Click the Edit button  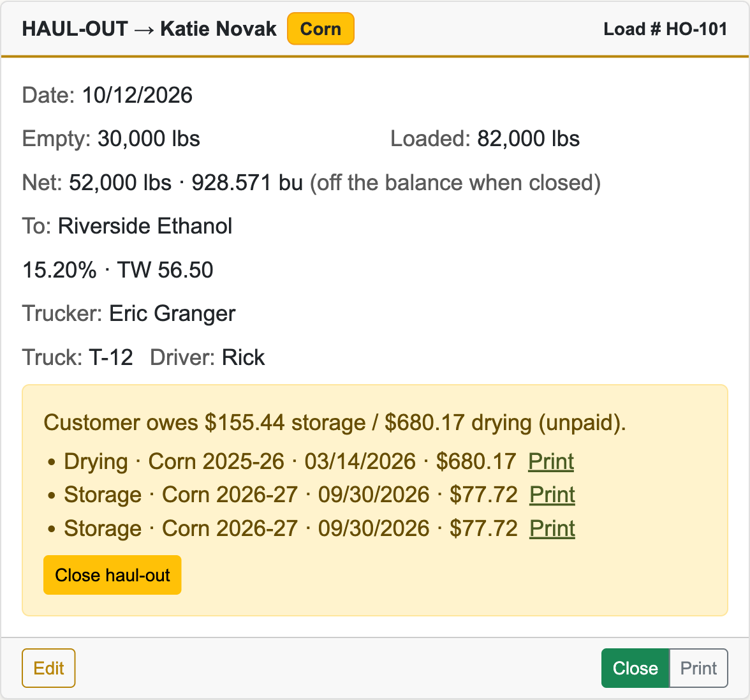(x=48, y=668)
